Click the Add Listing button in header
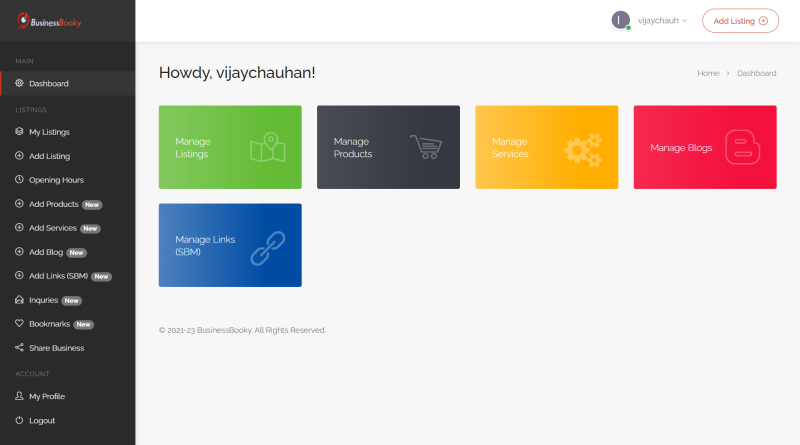 pos(740,21)
